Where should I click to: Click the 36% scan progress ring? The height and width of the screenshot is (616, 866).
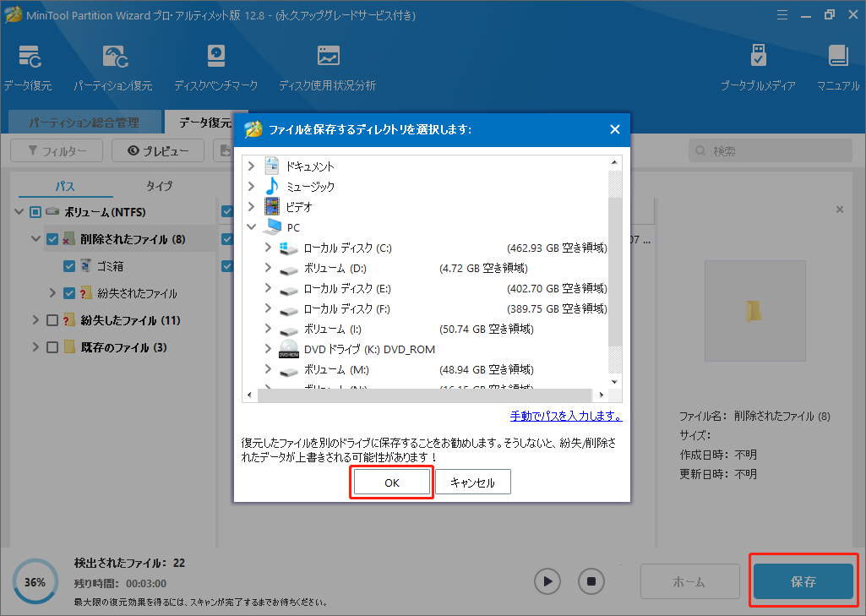tap(35, 581)
